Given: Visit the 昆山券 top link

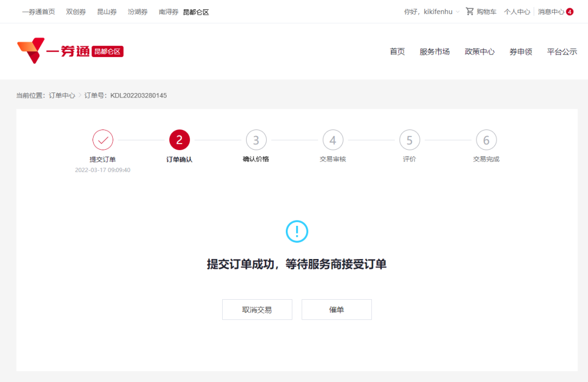Looking at the screenshot, I should pyautogui.click(x=107, y=11).
